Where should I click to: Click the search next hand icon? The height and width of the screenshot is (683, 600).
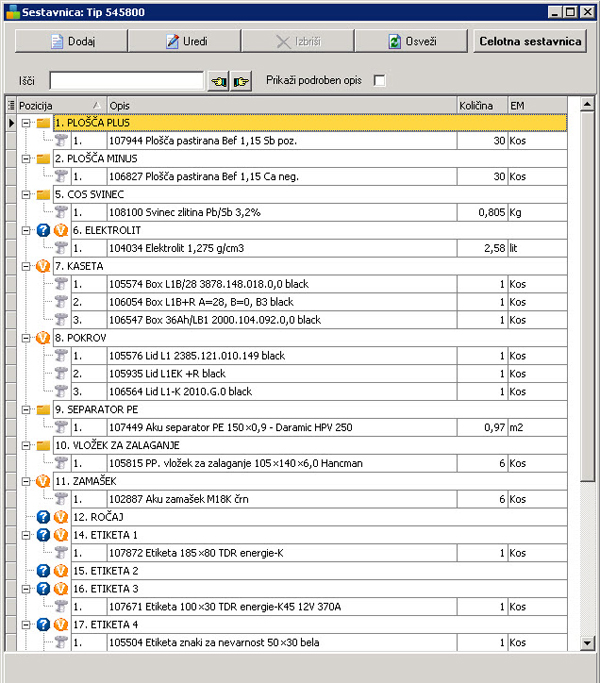tap(241, 81)
